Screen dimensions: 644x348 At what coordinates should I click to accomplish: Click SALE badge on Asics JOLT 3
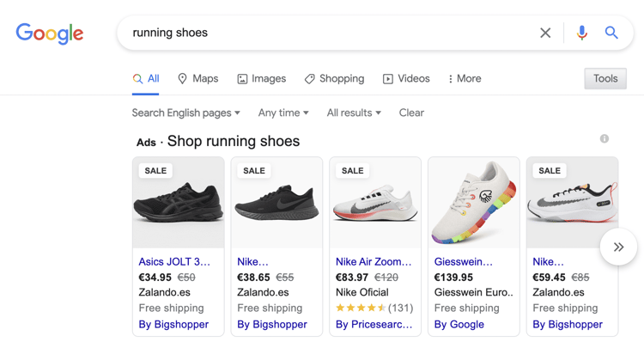click(x=155, y=170)
